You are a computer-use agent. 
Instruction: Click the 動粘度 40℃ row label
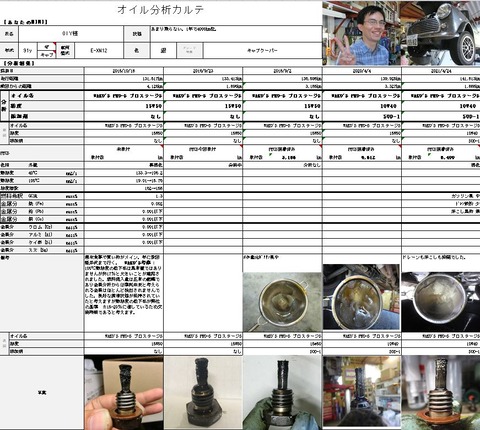(42, 173)
